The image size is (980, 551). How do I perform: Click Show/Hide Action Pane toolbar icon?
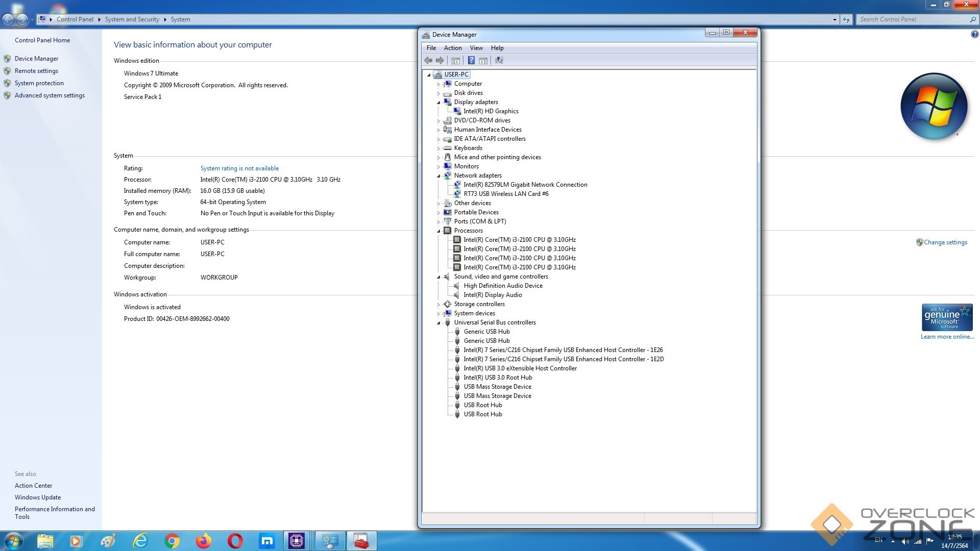point(483,60)
